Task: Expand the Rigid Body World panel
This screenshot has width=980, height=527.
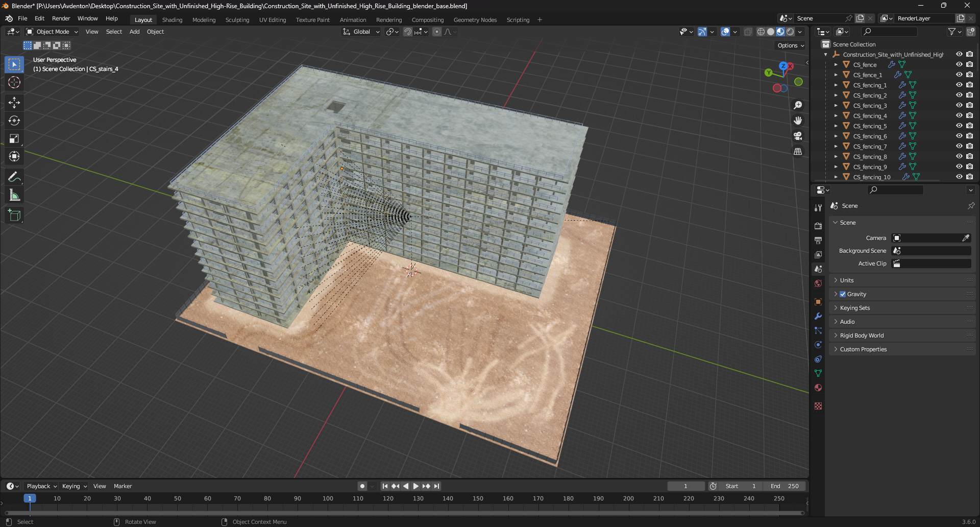Action: coord(902,336)
